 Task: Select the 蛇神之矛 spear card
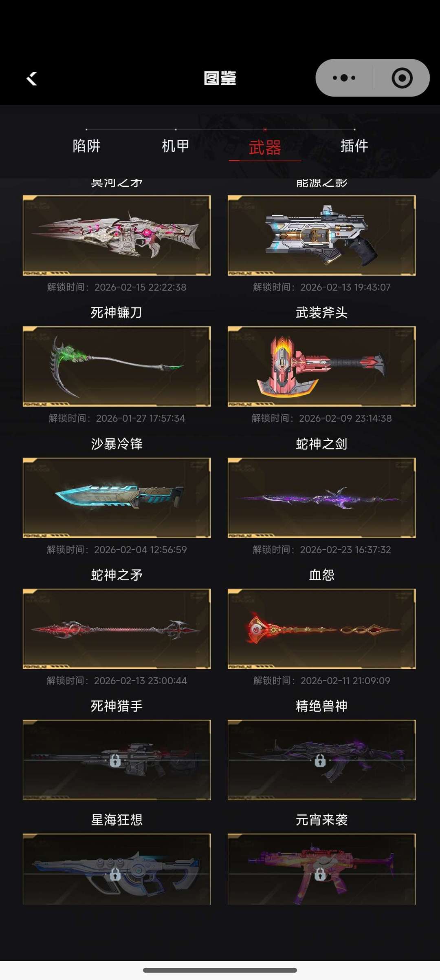117,628
